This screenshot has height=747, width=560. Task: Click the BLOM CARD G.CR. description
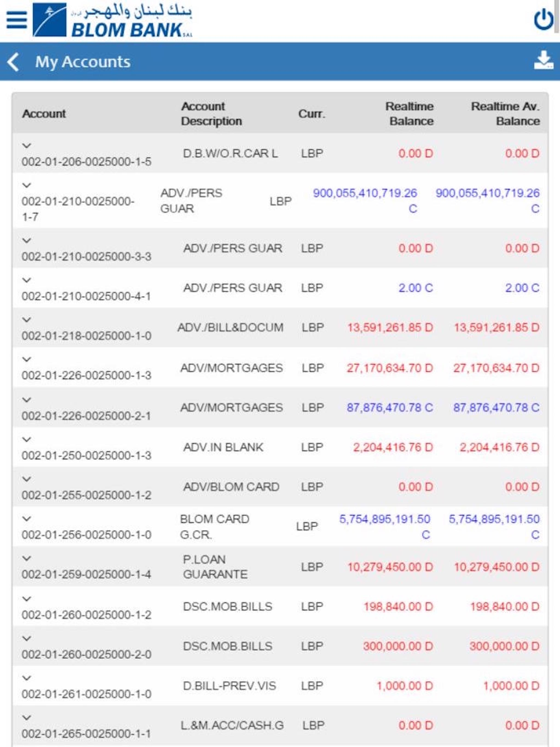pyautogui.click(x=215, y=526)
